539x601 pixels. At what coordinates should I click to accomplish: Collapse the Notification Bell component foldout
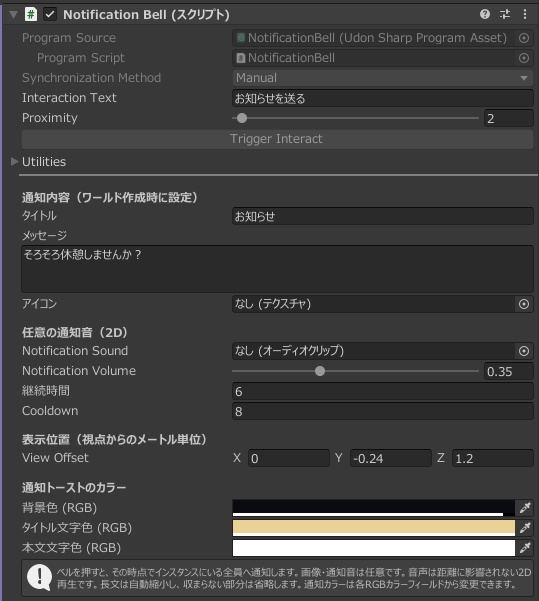tap(13, 15)
